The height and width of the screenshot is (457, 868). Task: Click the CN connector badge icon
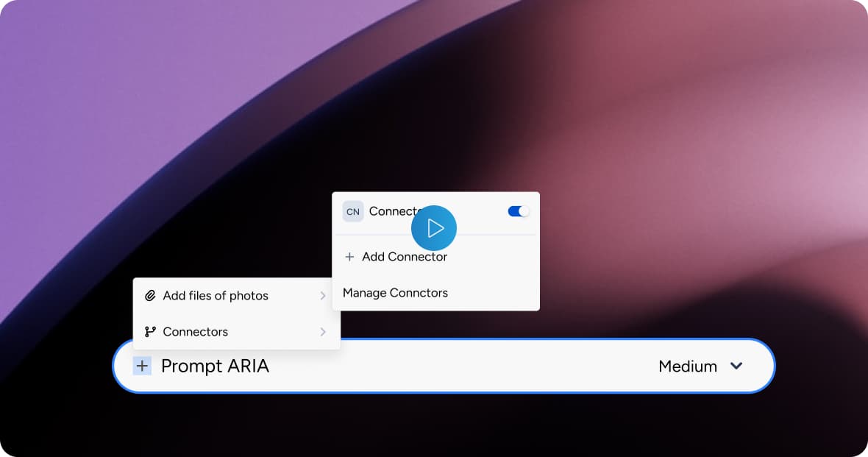click(352, 212)
